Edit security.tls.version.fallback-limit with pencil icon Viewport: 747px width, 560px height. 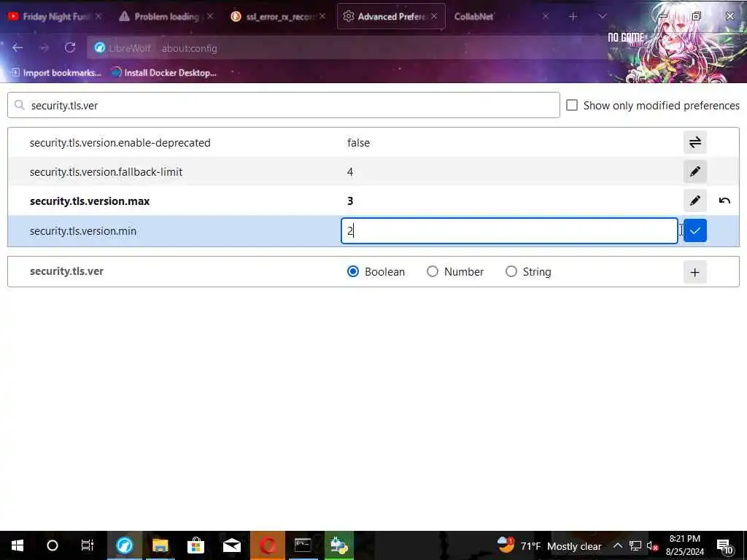tap(694, 171)
